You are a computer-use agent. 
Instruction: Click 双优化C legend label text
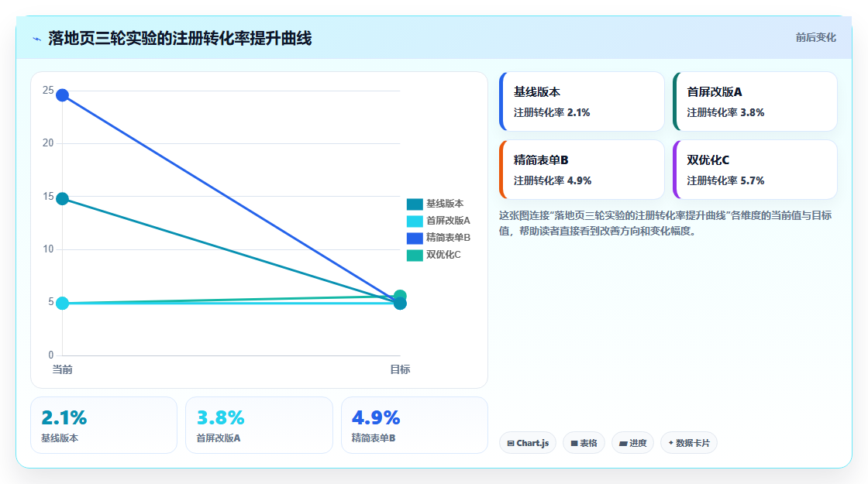(x=443, y=255)
